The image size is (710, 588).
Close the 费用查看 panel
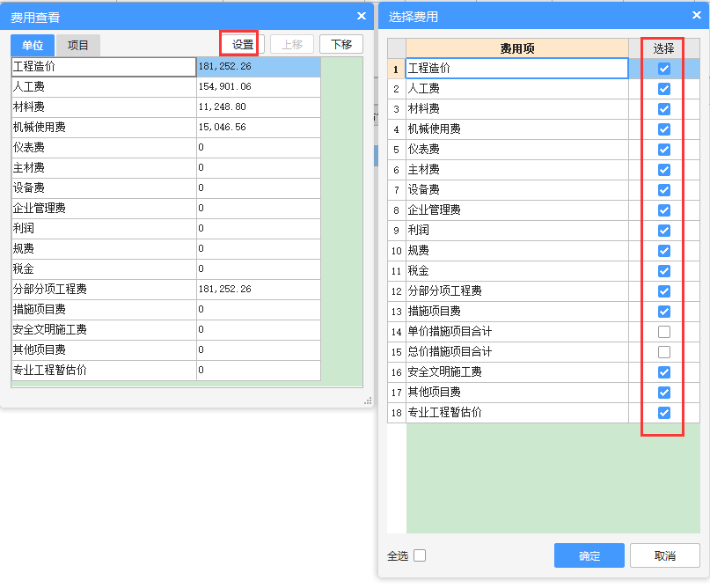362,16
